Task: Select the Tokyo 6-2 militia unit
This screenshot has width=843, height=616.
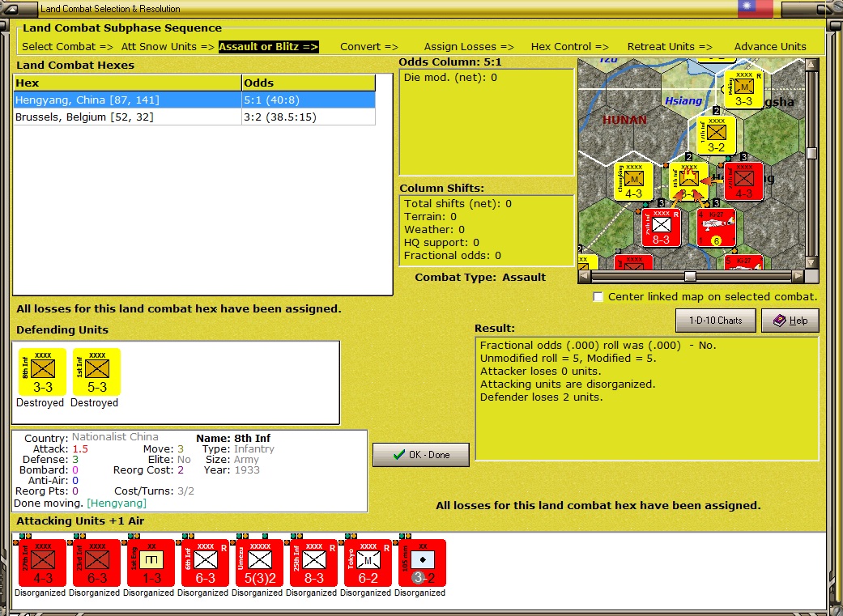Action: [x=368, y=563]
